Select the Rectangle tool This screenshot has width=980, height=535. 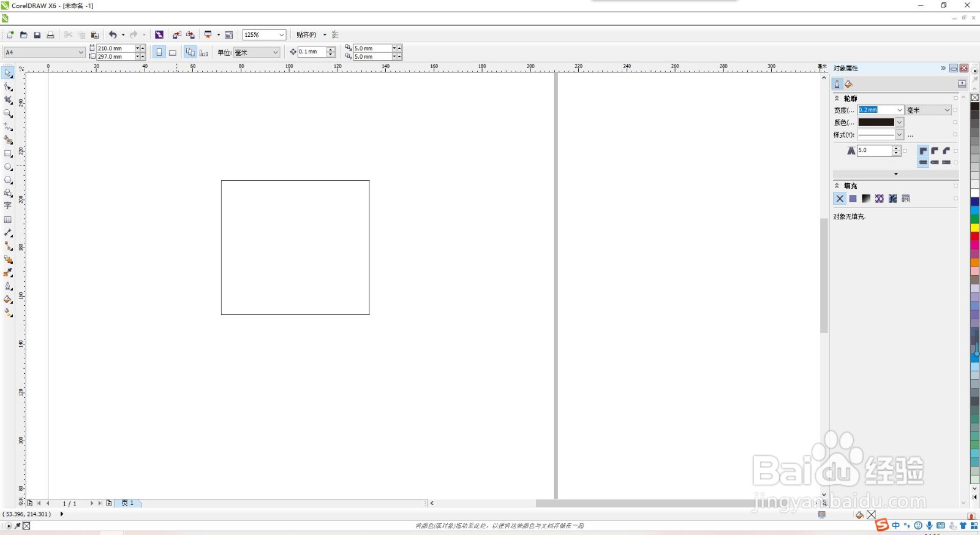pyautogui.click(x=8, y=153)
